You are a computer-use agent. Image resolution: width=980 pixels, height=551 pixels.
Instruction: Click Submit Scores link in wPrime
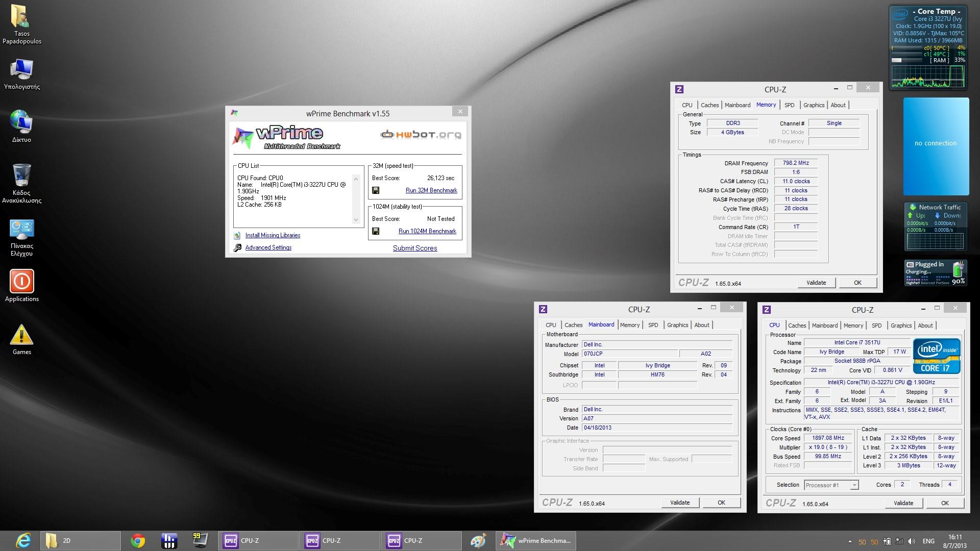(415, 248)
